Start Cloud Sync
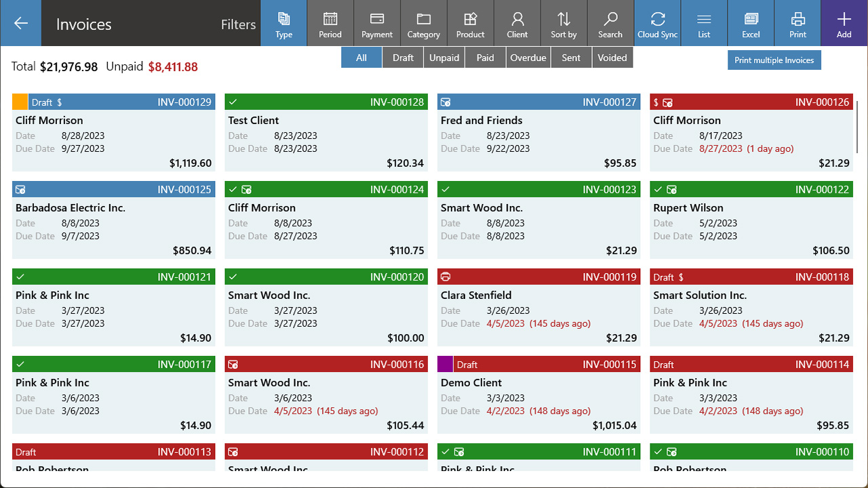Screen dimensions: 868x488 point(658,23)
